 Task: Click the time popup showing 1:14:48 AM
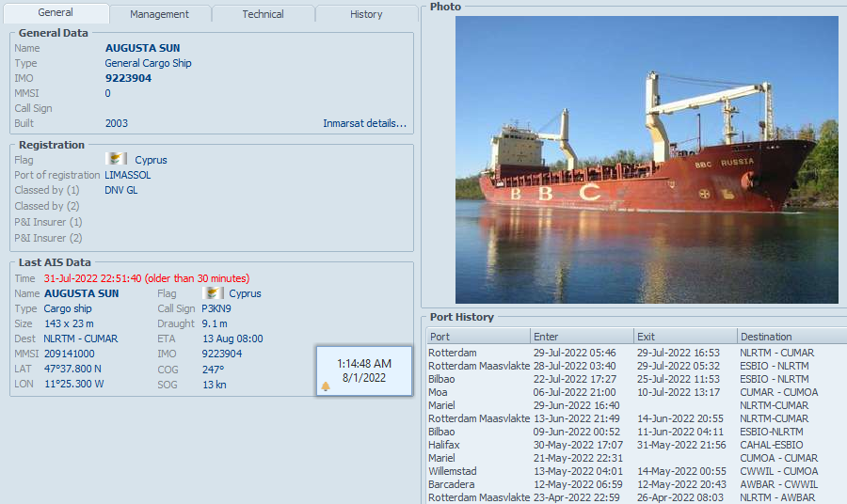coord(364,371)
